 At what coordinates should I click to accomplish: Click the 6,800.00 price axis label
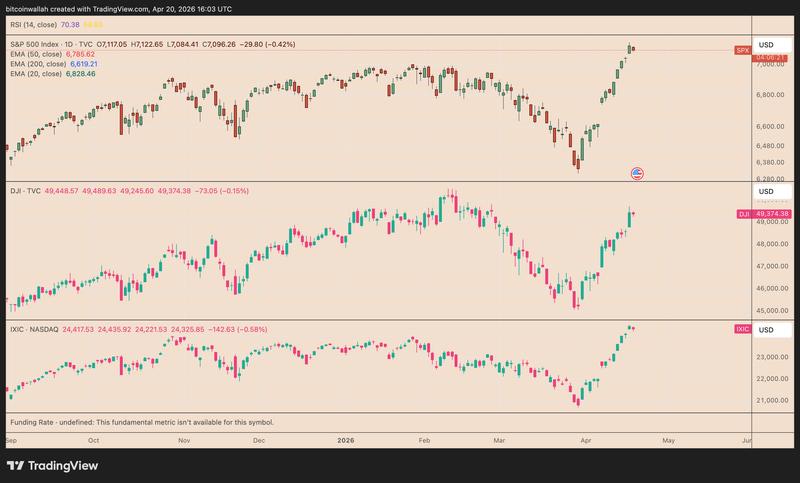click(770, 95)
